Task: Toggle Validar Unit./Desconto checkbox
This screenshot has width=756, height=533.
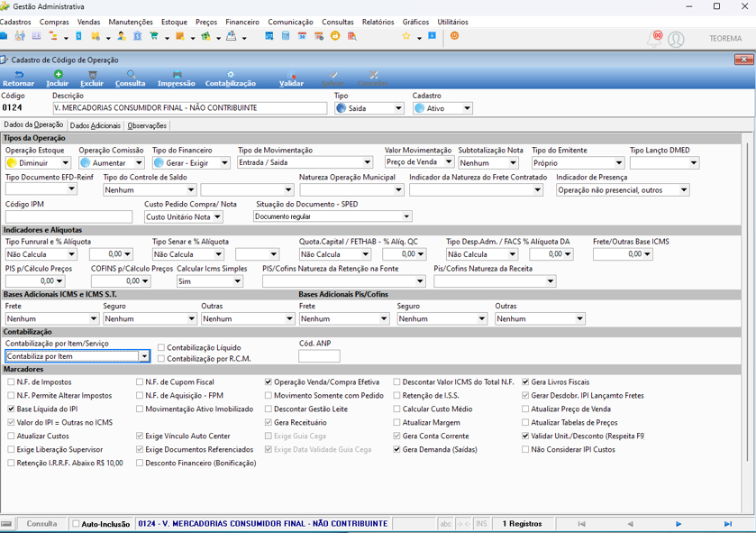Action: click(525, 436)
